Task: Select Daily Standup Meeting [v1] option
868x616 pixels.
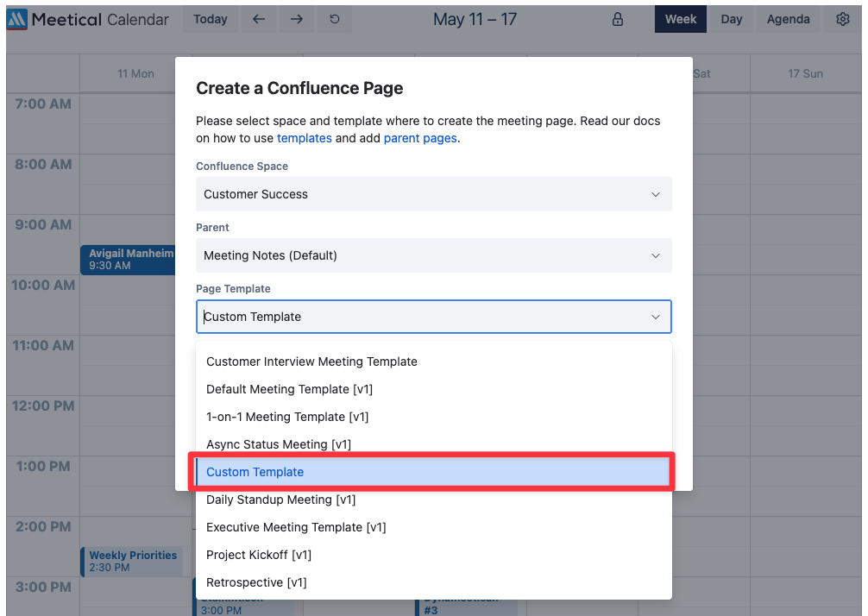Action: click(434, 500)
